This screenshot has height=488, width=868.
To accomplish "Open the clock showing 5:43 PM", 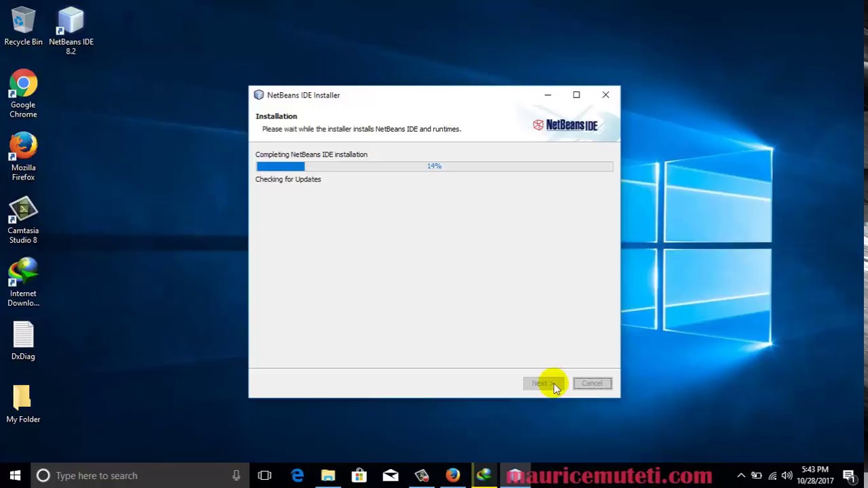I will click(815, 475).
